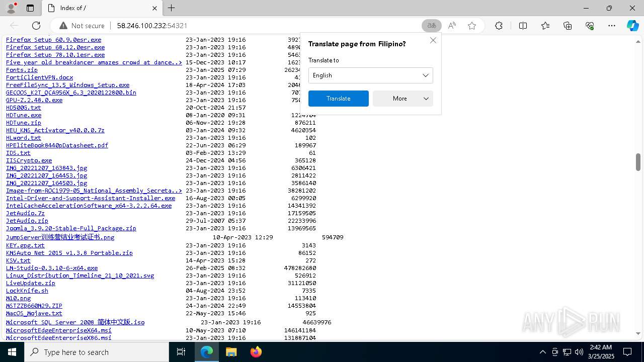The width and height of the screenshot is (644, 362).
Task: Open KEY.gpg.txt link
Action: (25, 245)
